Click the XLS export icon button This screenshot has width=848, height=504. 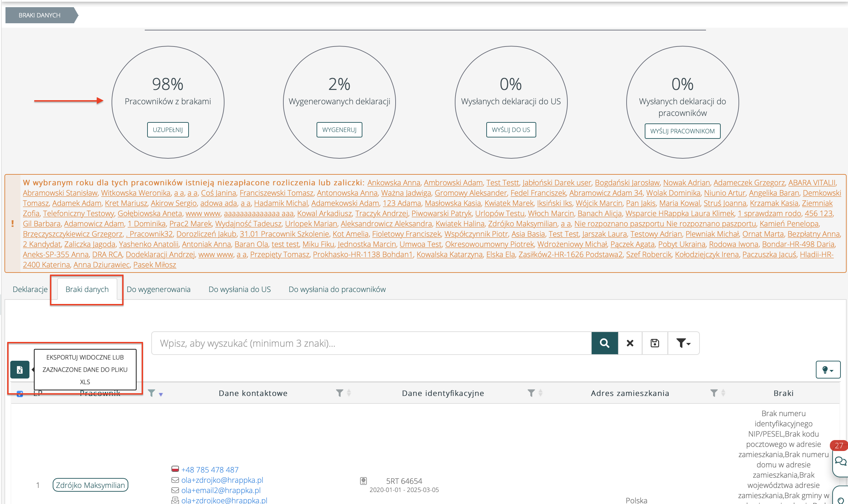click(x=20, y=370)
